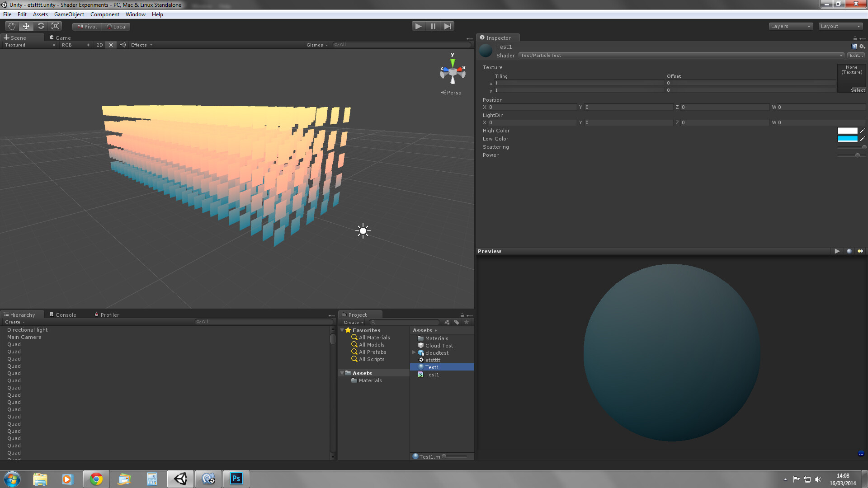Select the Test1 shader asset in Project
Image resolution: width=868 pixels, height=488 pixels.
pos(431,374)
